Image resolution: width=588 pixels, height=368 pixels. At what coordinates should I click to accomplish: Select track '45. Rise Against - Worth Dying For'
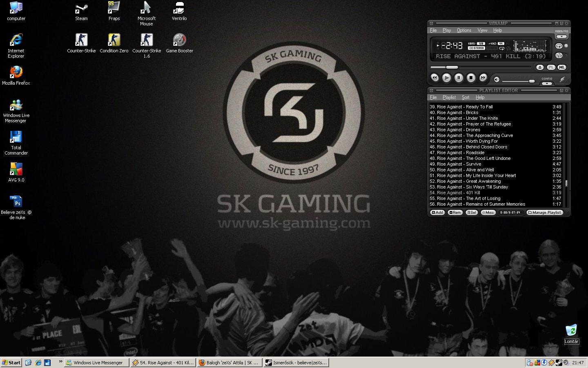pyautogui.click(x=495, y=141)
